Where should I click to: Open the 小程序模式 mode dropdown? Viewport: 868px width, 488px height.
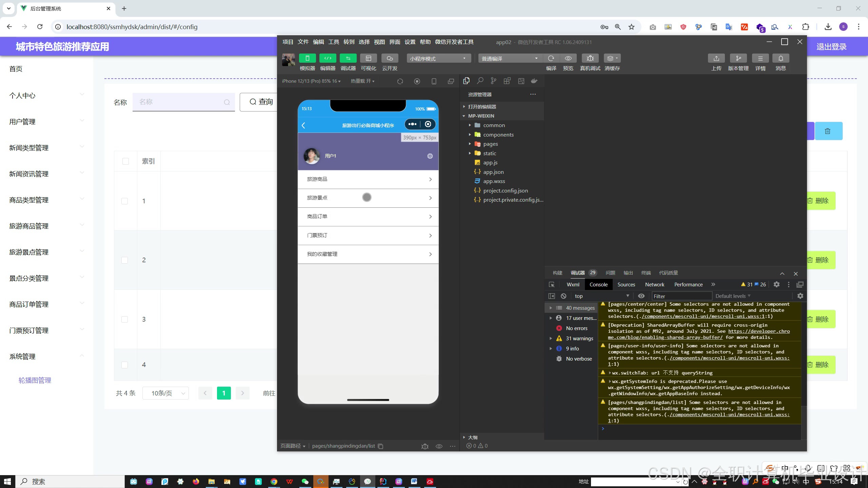pyautogui.click(x=438, y=59)
